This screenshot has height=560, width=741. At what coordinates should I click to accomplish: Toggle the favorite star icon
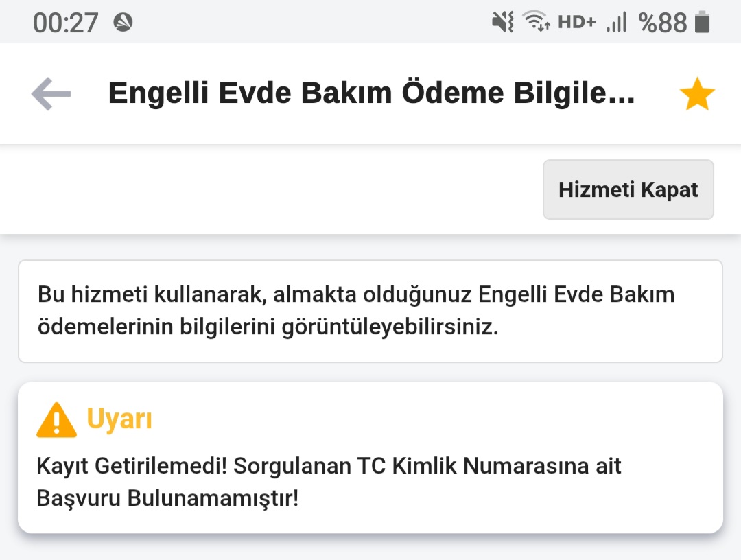(x=697, y=95)
